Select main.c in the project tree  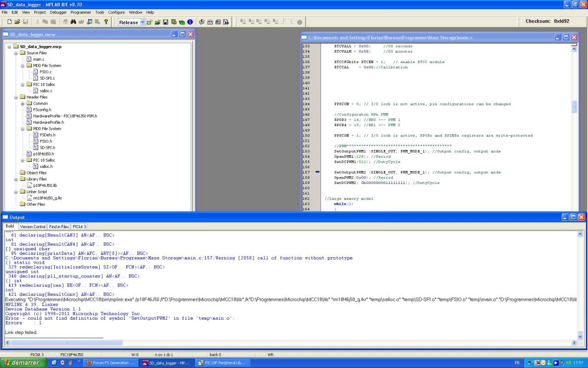(39, 59)
